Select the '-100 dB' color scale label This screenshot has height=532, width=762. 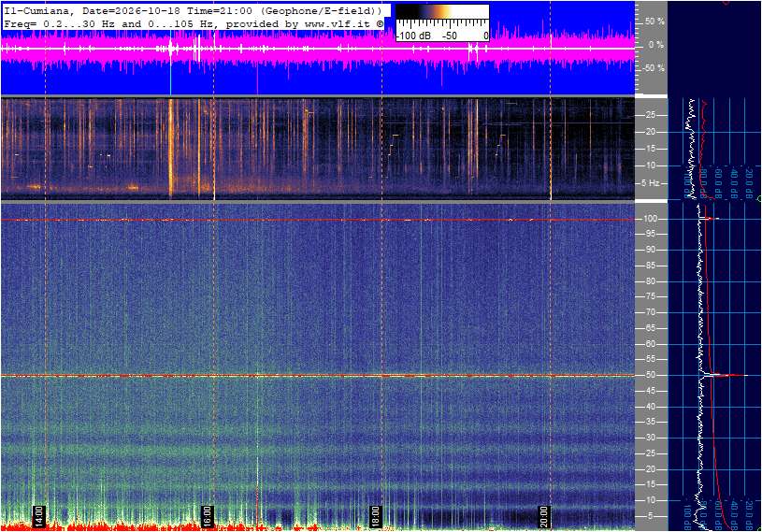point(414,36)
